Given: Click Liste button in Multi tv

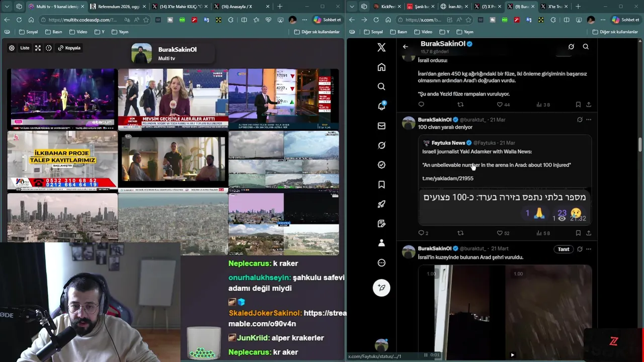Looking at the screenshot, I should pyautogui.click(x=25, y=48).
